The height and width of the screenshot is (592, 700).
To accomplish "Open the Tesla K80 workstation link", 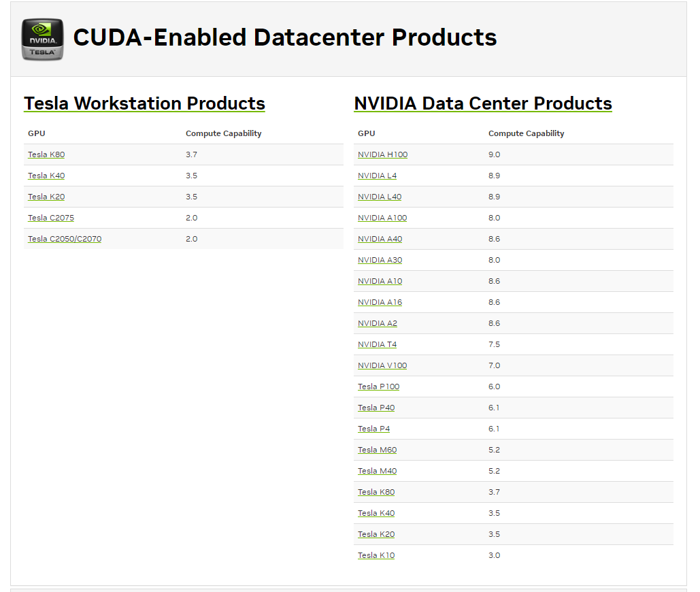I will pyautogui.click(x=46, y=154).
